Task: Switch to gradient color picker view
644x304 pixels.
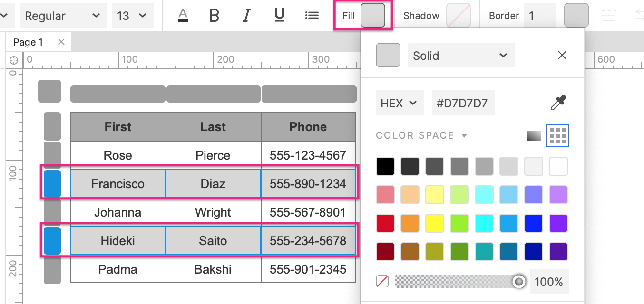Action: tap(534, 136)
